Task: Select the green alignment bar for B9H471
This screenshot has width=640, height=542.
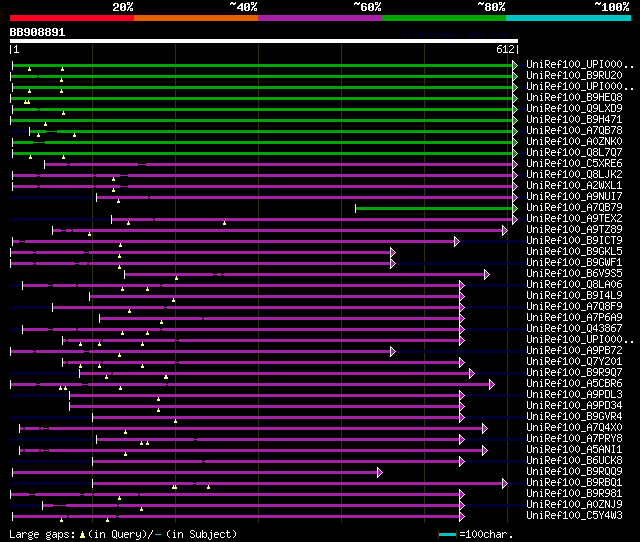Action: (x=262, y=120)
